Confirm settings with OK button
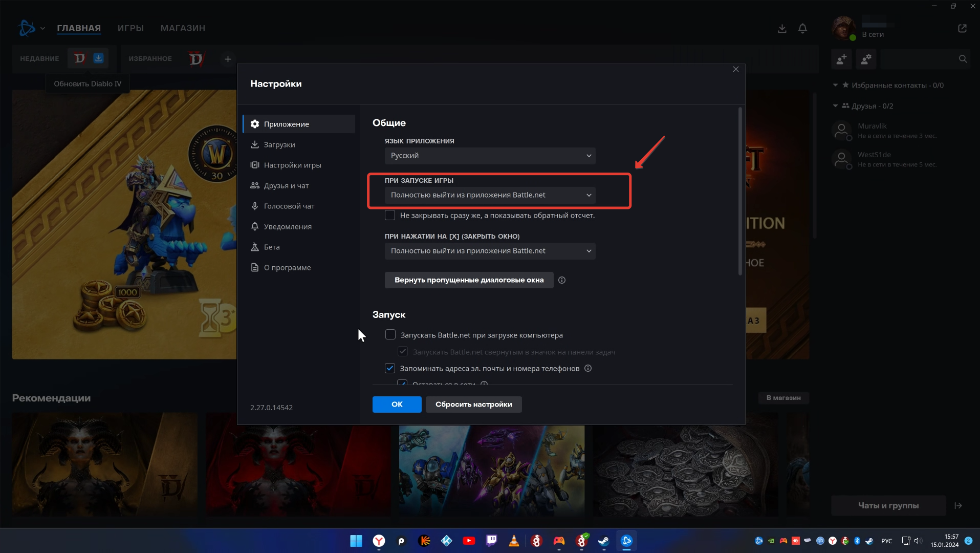The height and width of the screenshot is (553, 980). coord(397,405)
